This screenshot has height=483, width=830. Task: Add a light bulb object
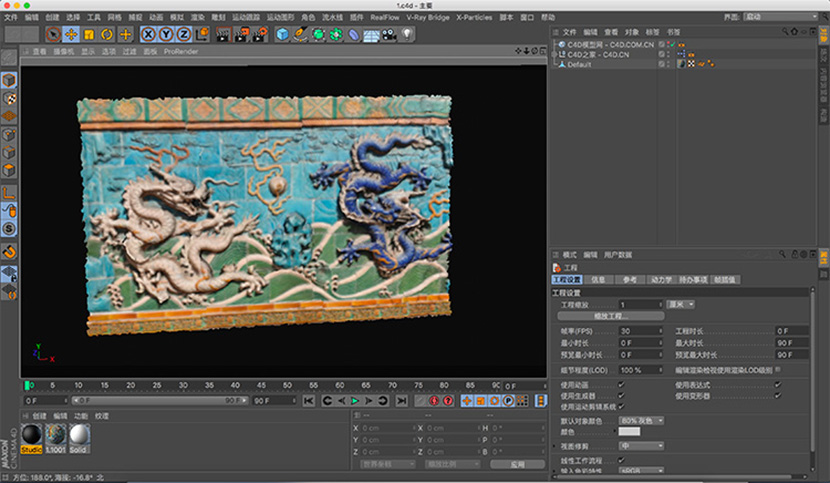[x=407, y=34]
